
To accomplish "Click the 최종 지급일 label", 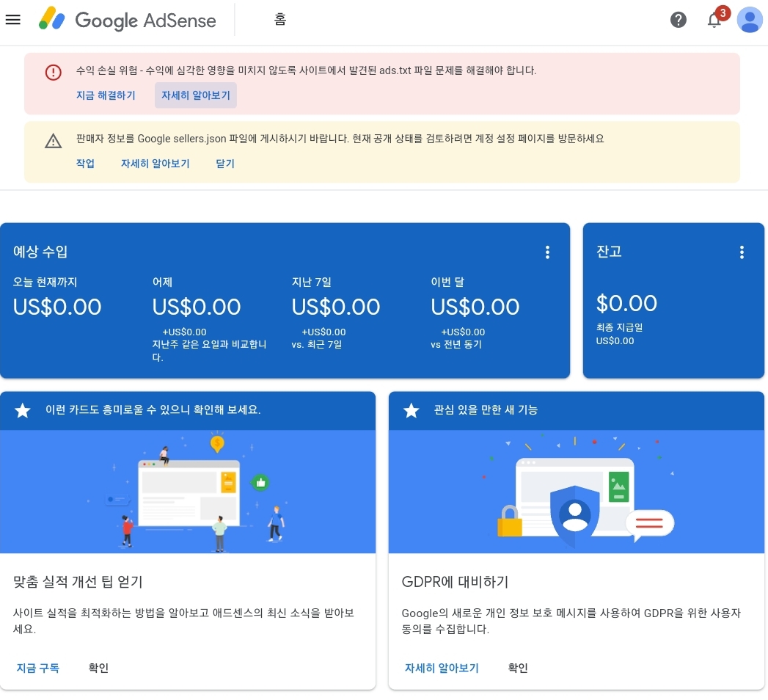I will [x=619, y=327].
